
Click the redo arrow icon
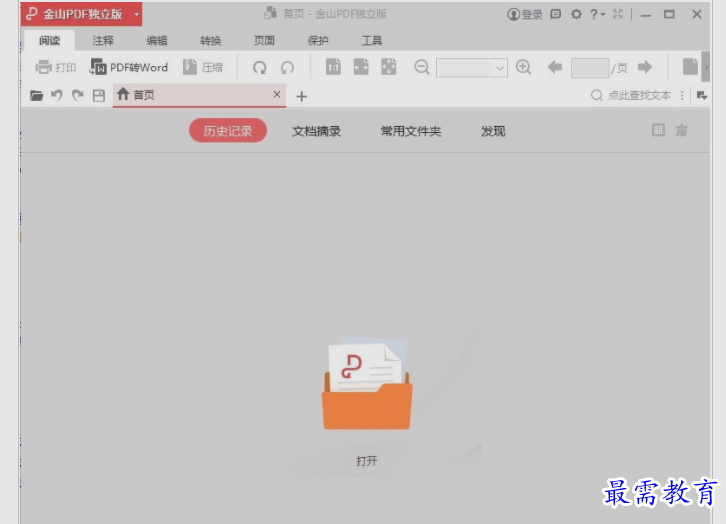[78, 95]
